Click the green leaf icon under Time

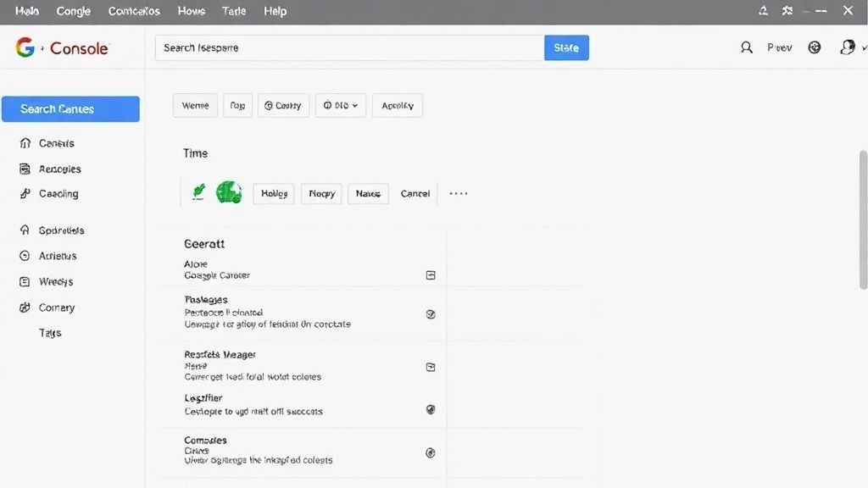198,193
